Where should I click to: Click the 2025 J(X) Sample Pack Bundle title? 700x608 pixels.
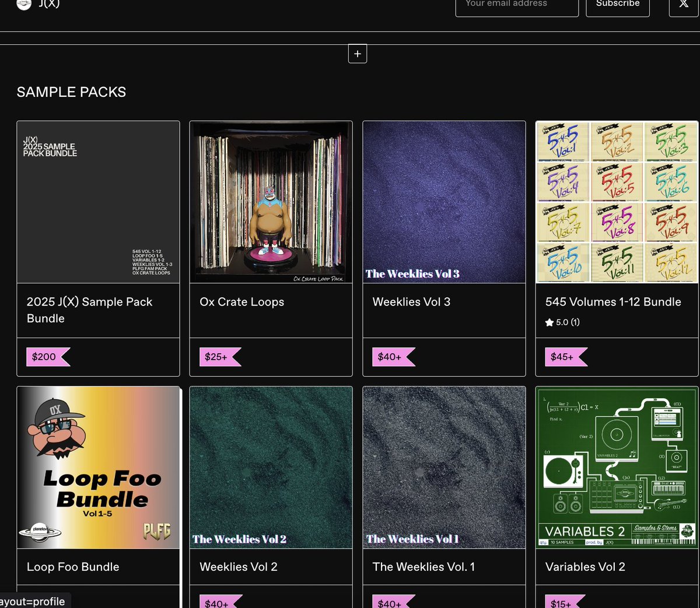89,310
